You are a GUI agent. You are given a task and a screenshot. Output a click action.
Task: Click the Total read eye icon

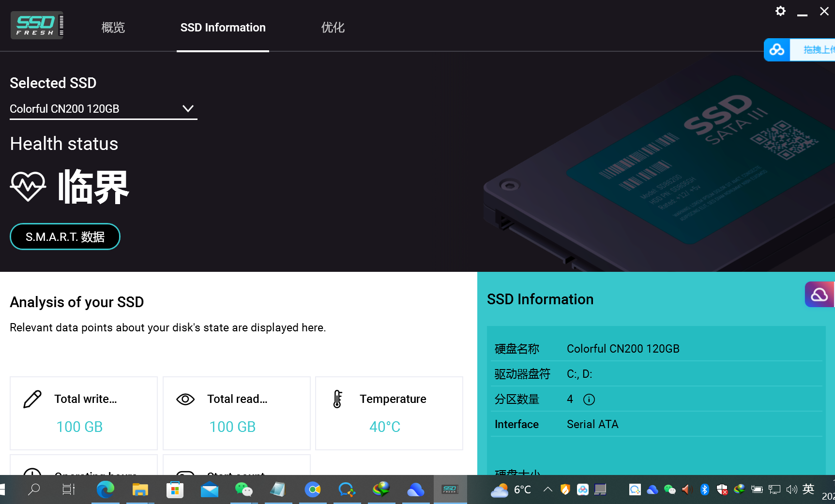[185, 399]
